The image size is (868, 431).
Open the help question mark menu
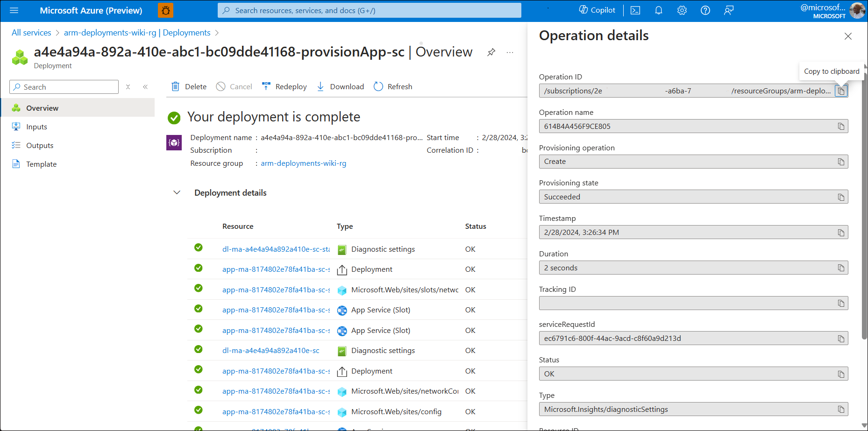(705, 10)
